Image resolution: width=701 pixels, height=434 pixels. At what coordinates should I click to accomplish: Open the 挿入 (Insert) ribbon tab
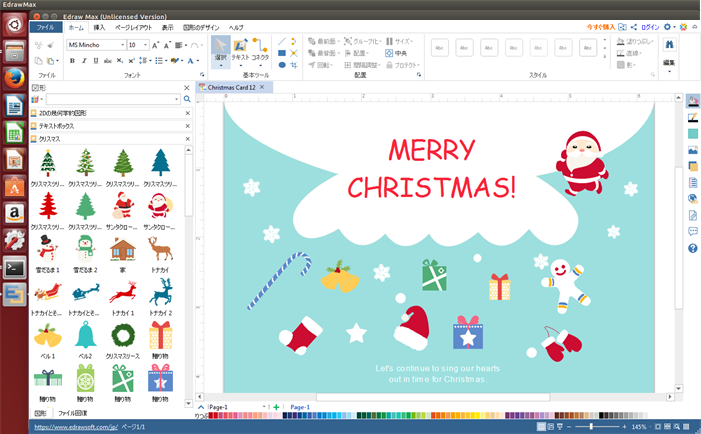99,28
